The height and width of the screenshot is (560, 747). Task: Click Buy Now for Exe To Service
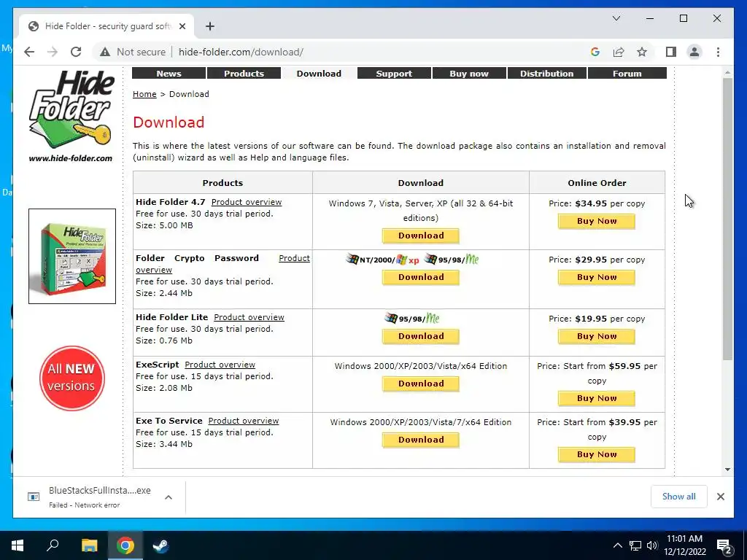(x=597, y=454)
